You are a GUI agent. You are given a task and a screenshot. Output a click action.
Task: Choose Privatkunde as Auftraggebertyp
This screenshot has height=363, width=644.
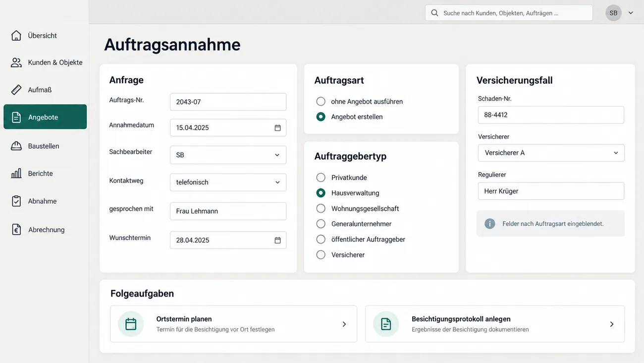(321, 178)
